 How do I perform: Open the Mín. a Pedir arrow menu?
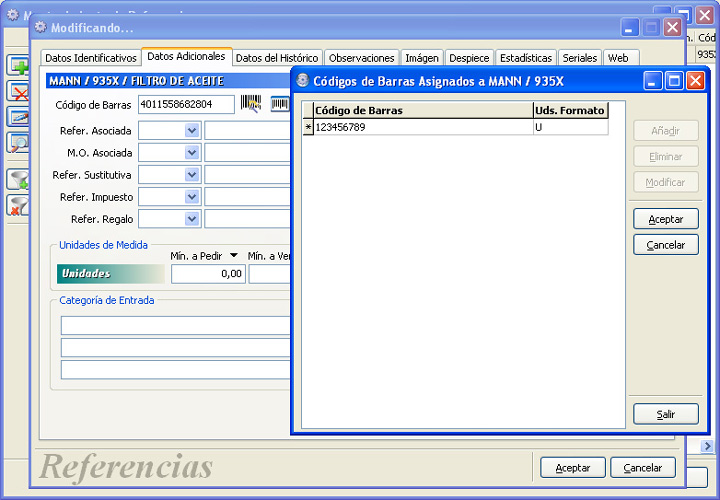click(x=234, y=255)
